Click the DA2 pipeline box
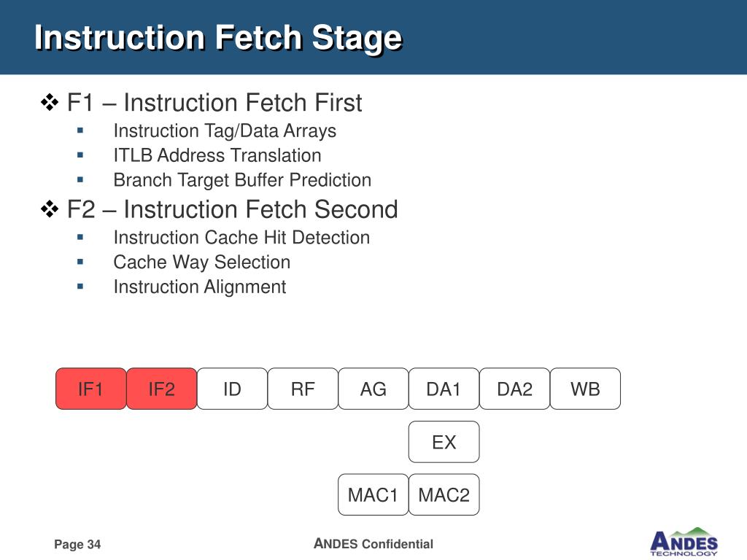The width and height of the screenshot is (747, 560). point(514,389)
